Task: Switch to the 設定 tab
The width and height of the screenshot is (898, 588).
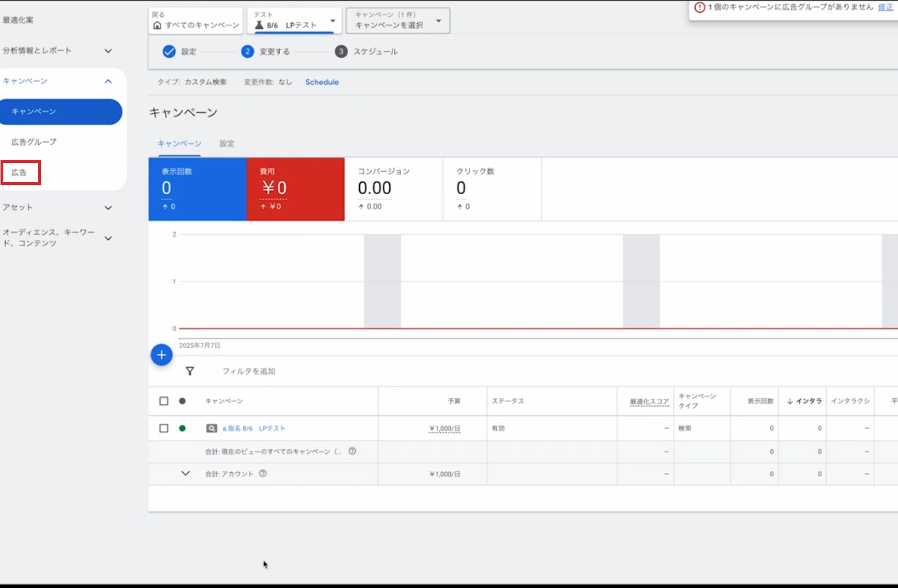Action: (x=227, y=144)
